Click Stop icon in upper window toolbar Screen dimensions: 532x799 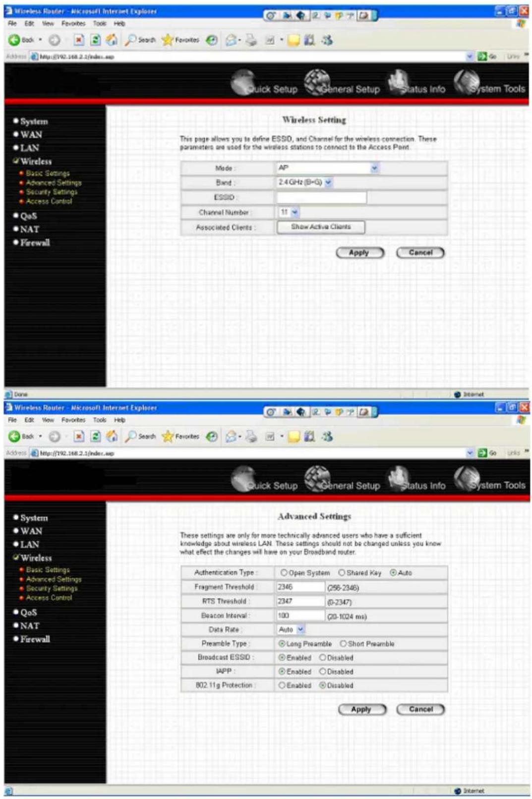click(x=79, y=40)
